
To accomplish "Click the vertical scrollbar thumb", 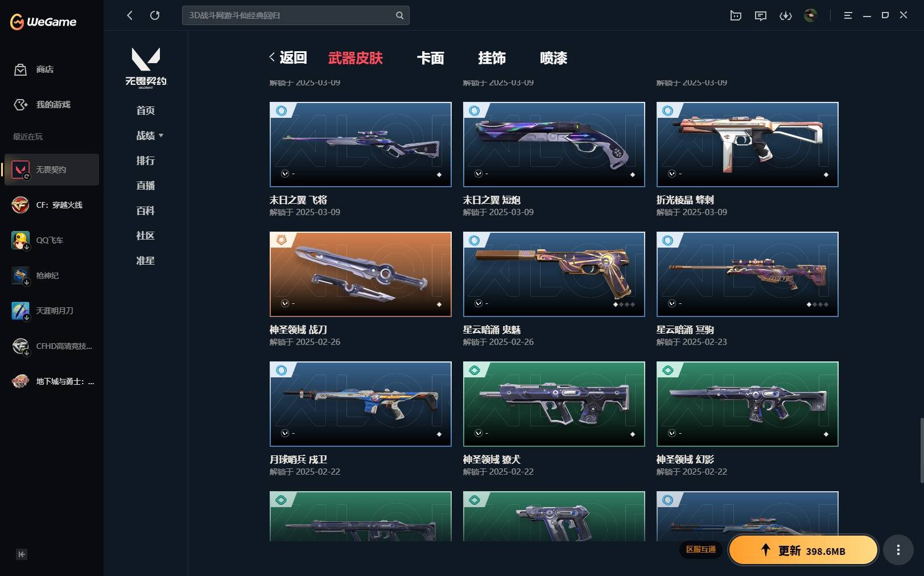I will click(x=922, y=451).
